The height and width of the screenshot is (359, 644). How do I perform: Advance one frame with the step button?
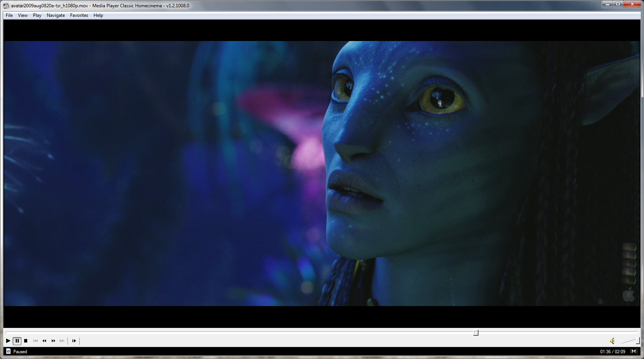74,341
